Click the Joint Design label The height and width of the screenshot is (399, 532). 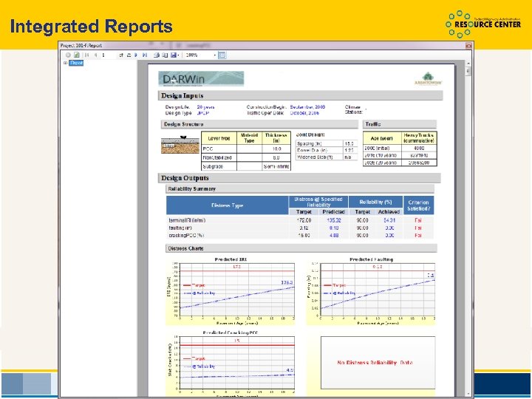(x=310, y=134)
